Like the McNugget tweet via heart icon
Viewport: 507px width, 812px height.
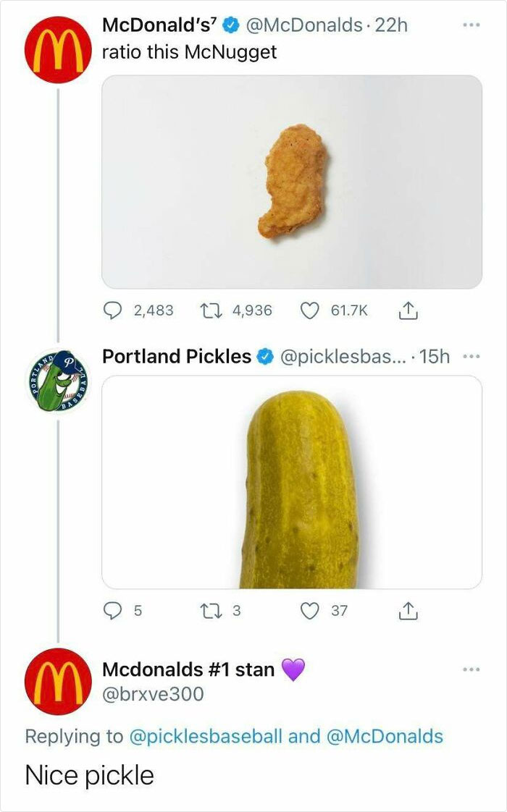pos(310,310)
